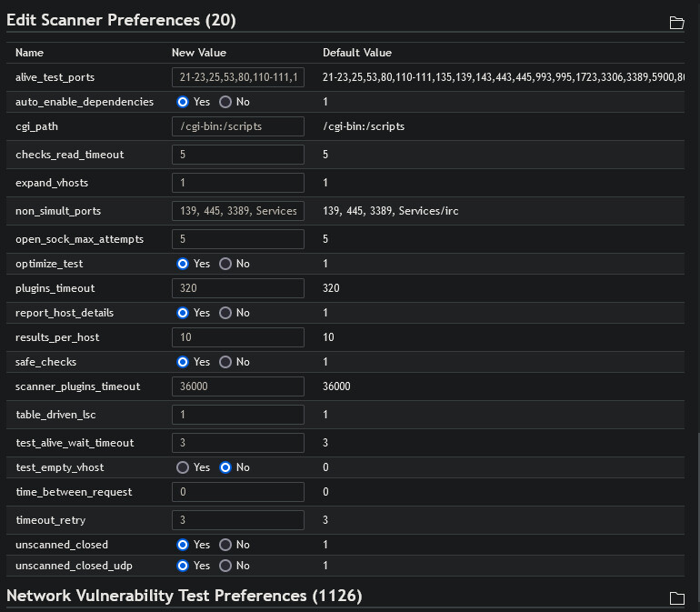The width and height of the screenshot is (700, 612).
Task: Click the results_per_host input field
Action: tap(238, 337)
